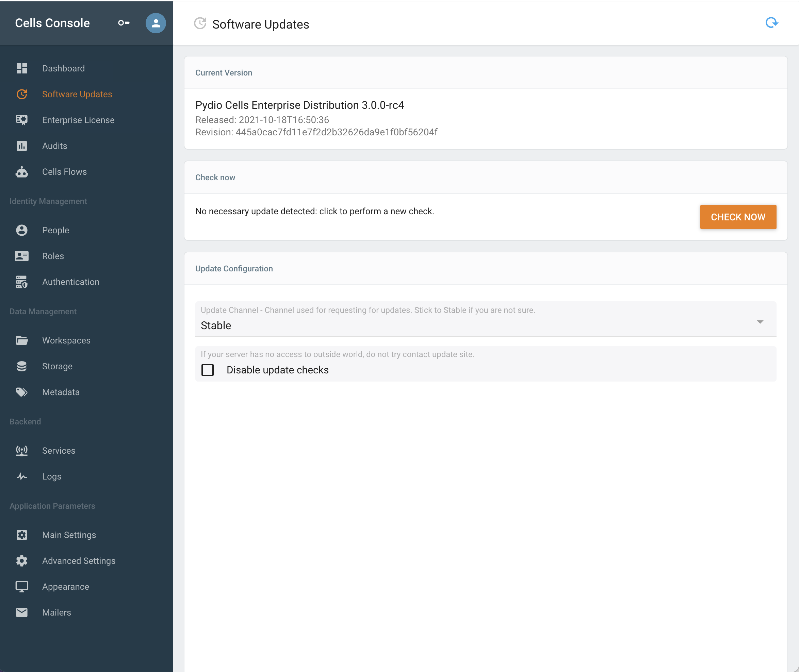799x672 pixels.
Task: Click the Update Configuration header
Action: pyautogui.click(x=234, y=269)
